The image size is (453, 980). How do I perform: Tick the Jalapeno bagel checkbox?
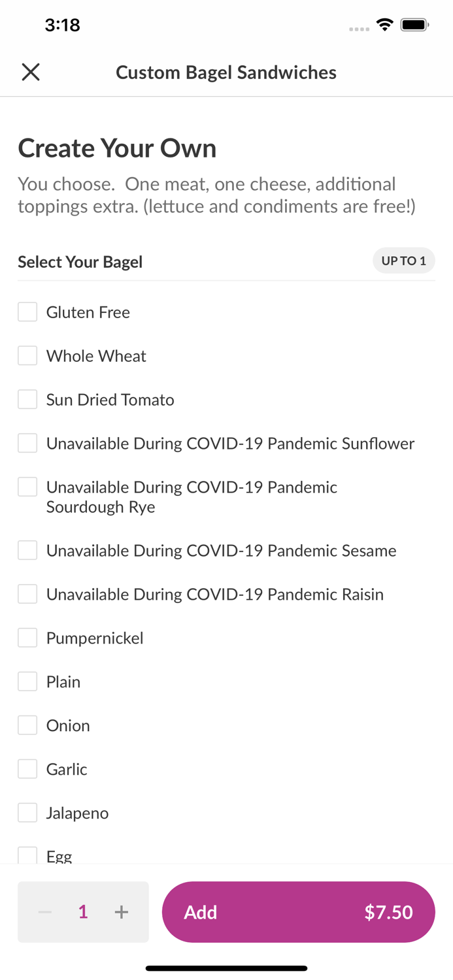[x=27, y=813]
